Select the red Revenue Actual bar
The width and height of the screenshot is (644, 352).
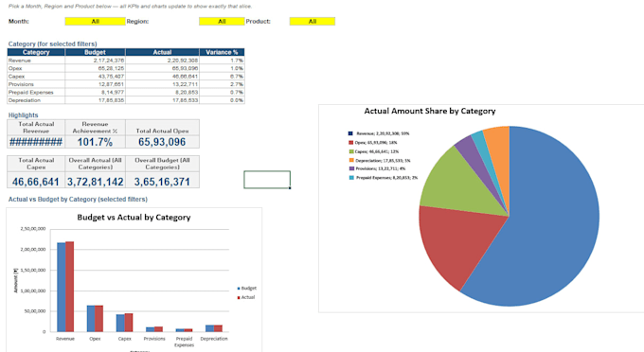(70, 287)
